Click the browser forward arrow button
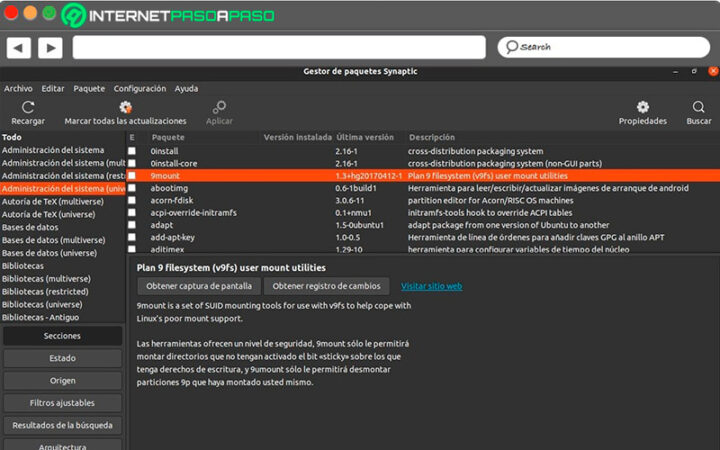The width and height of the screenshot is (720, 450). click(51, 48)
